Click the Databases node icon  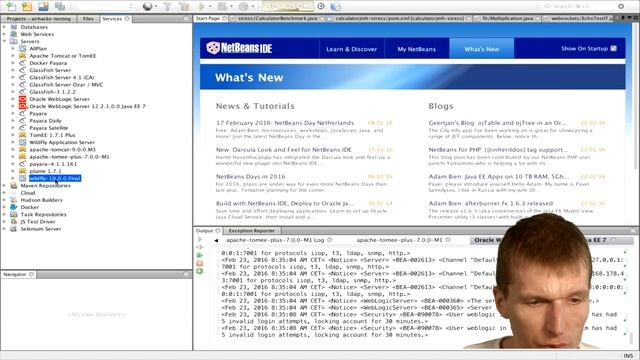pos(14,27)
